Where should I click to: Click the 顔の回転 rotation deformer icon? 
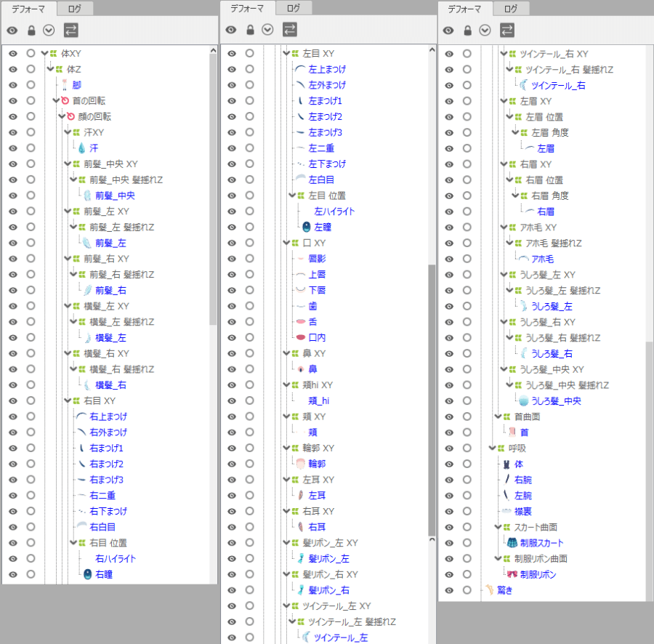[71, 116]
